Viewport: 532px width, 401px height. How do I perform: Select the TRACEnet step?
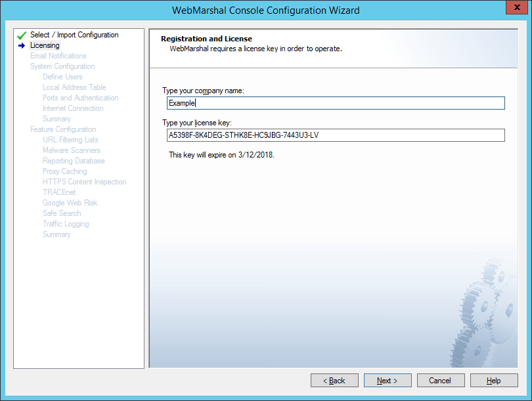click(x=59, y=192)
